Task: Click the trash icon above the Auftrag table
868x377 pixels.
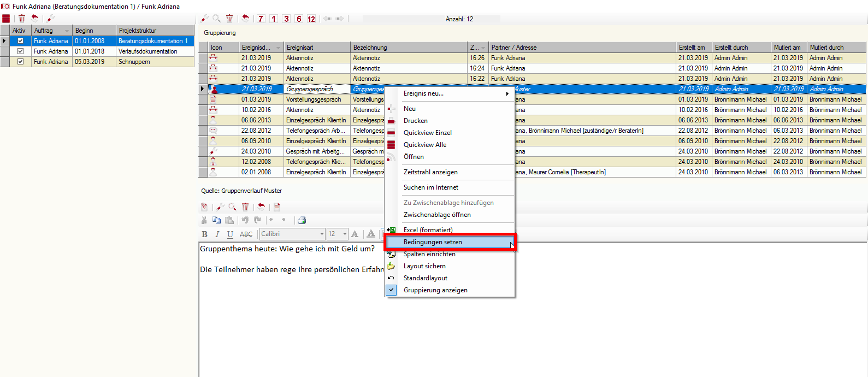Action: coord(22,19)
